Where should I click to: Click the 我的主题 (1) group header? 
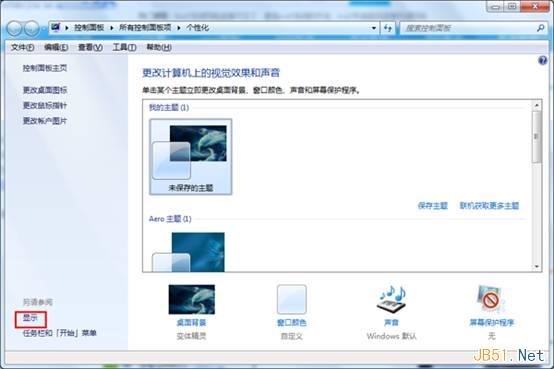point(169,107)
